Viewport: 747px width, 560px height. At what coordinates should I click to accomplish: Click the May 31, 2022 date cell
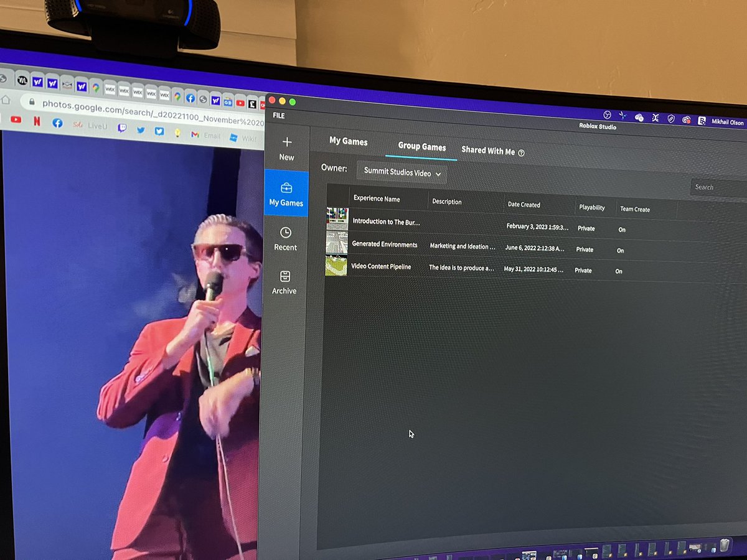534,269
